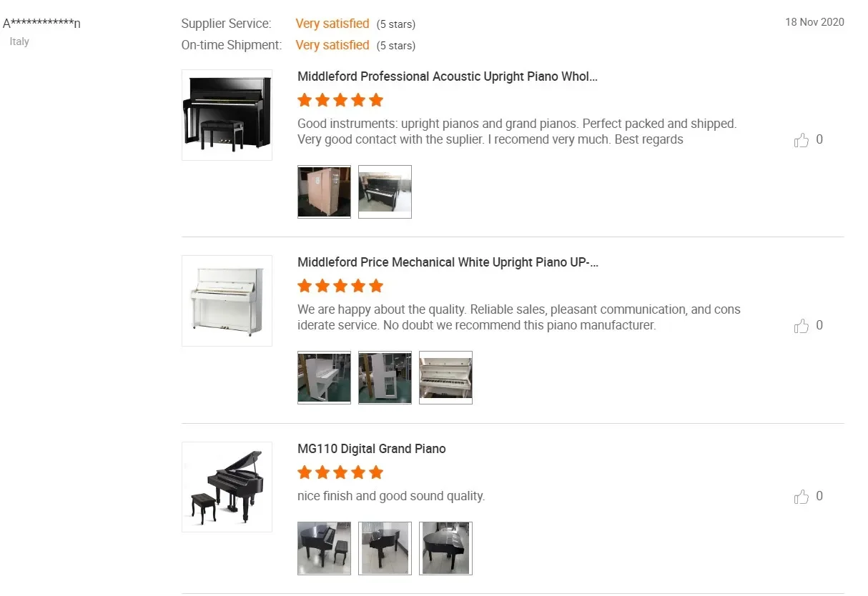Open the Middleford Price Mechanical White Upright link
This screenshot has height=596, width=868.
(x=448, y=262)
